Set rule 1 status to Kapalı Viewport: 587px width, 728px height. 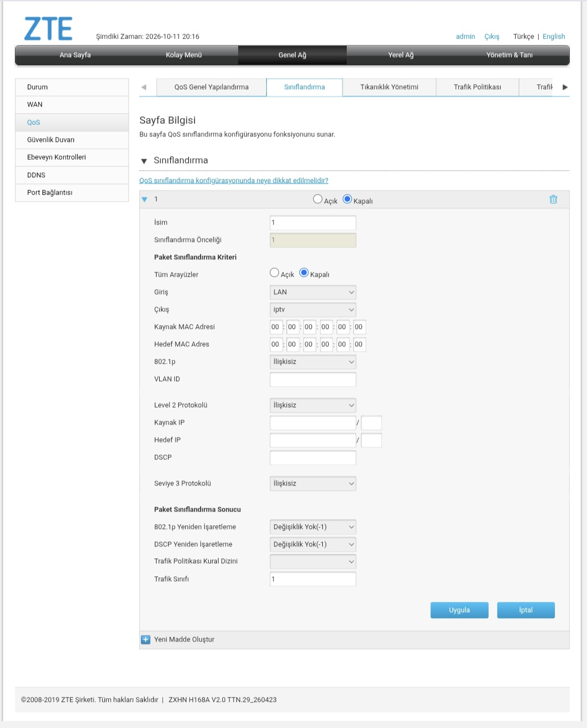[347, 199]
